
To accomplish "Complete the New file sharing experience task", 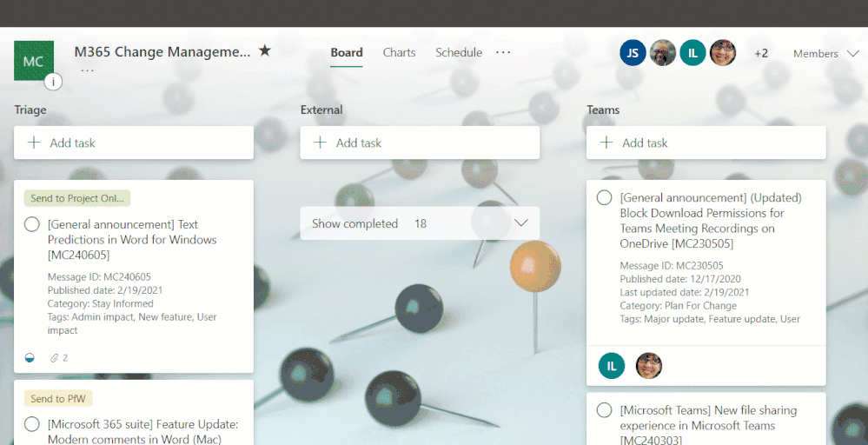I will tap(605, 410).
